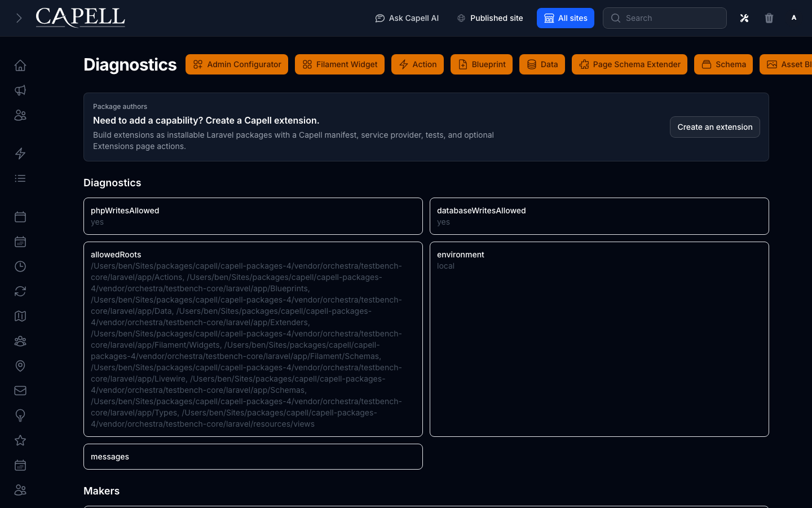The image size is (812, 508).
Task: Launch the Data maker button
Action: 542,64
